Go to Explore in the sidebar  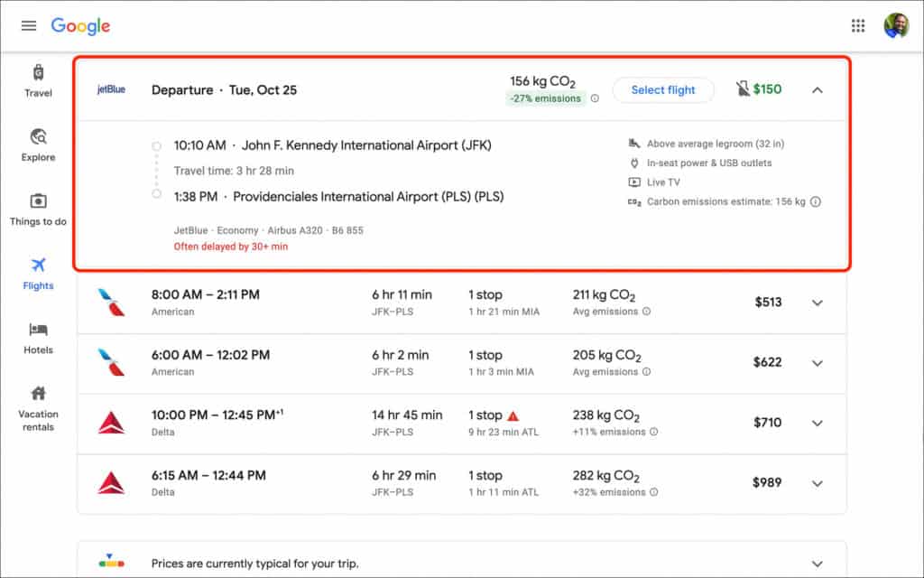pyautogui.click(x=38, y=145)
